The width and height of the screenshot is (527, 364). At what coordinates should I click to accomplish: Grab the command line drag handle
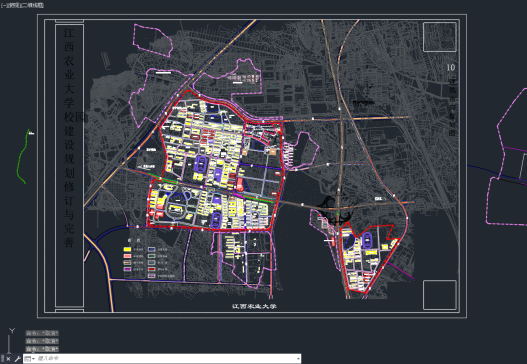(x=2, y=359)
